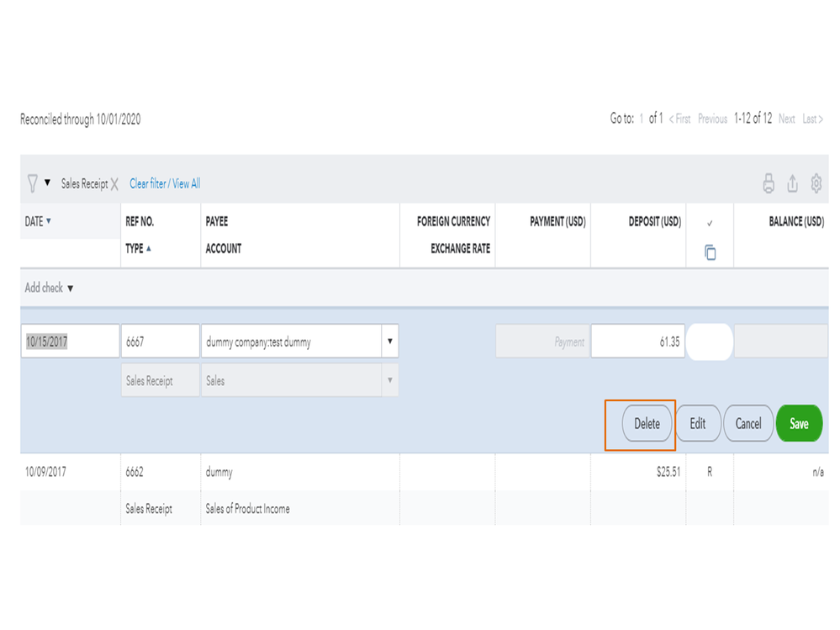This screenshot has width=840, height=630.
Task: Open the register settings gear
Action: coord(816,183)
